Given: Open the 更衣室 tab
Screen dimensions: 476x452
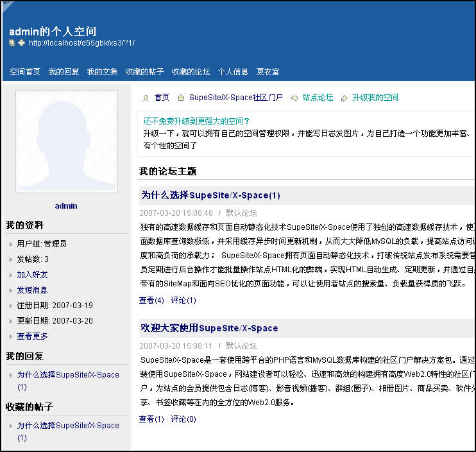Looking at the screenshot, I should click(x=268, y=72).
